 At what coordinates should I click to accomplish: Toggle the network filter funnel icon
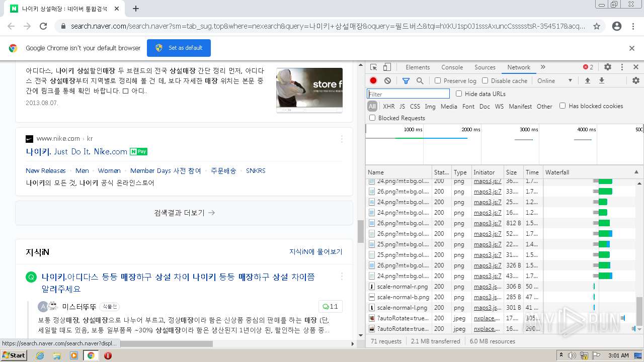click(x=406, y=80)
